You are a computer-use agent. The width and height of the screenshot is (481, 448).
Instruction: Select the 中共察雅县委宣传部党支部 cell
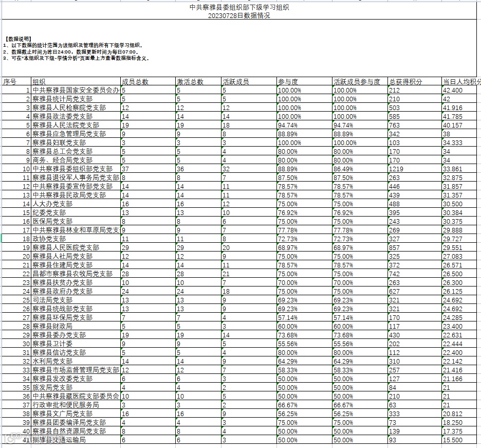[x=76, y=186]
